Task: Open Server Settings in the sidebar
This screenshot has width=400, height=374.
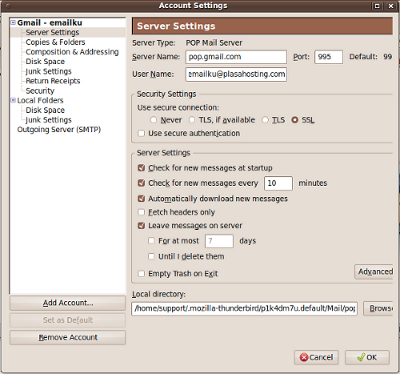Action: (52, 32)
